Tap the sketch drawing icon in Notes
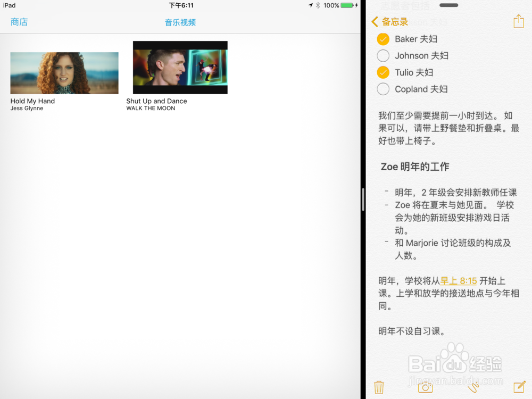Image resolution: width=532 pixels, height=399 pixels. [473, 387]
